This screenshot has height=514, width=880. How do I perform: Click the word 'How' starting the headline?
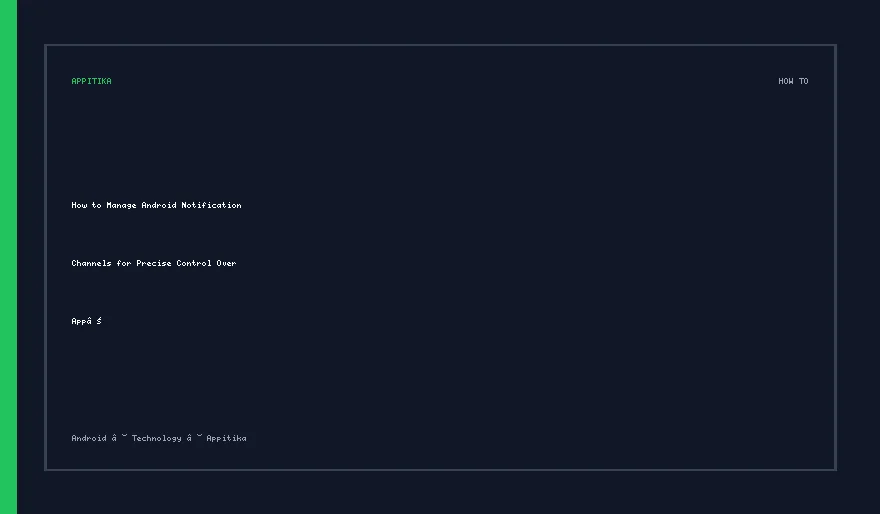click(x=79, y=205)
